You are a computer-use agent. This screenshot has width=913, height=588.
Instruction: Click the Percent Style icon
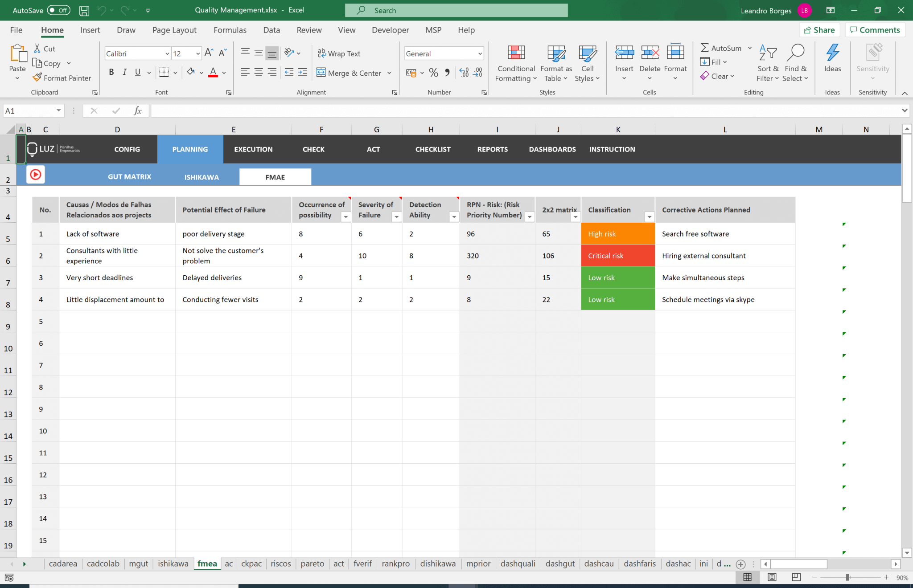coord(433,73)
